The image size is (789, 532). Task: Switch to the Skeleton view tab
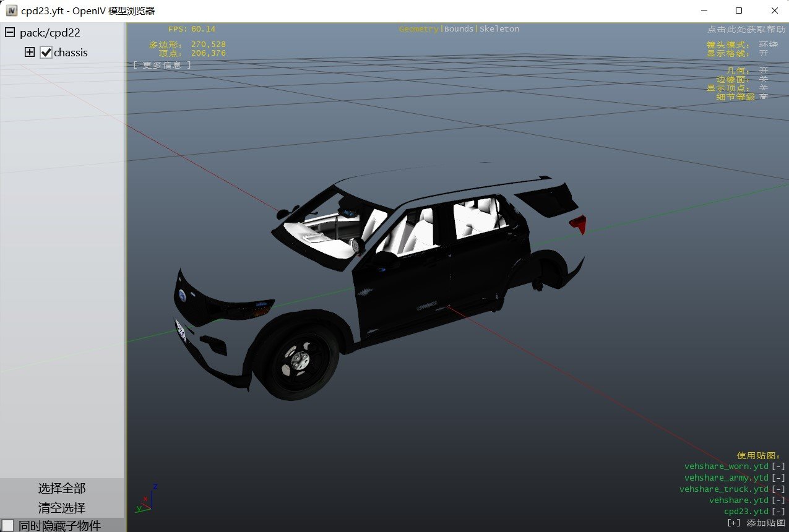click(499, 29)
